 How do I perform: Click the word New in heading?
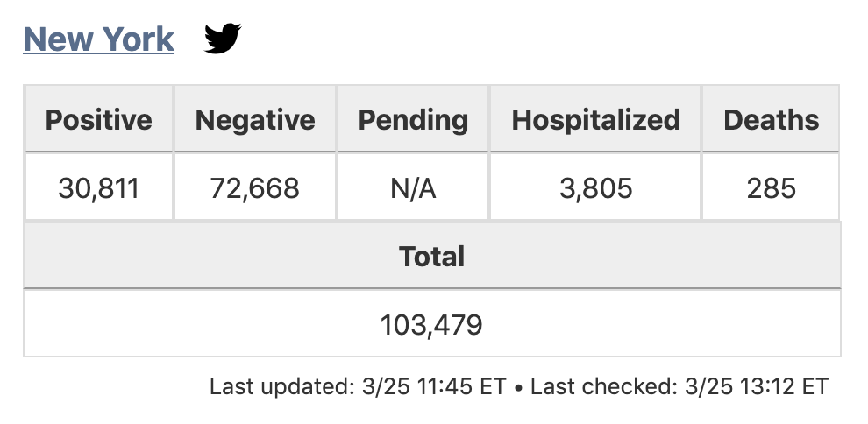point(58,39)
